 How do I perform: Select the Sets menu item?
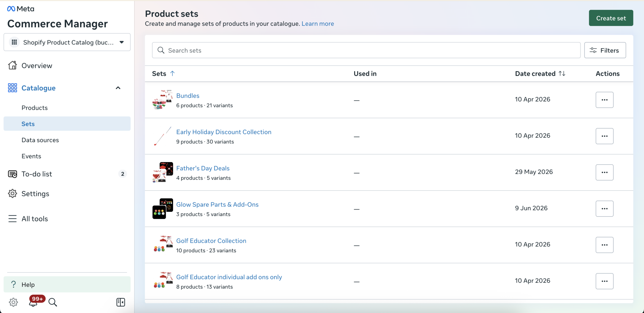coord(67,124)
